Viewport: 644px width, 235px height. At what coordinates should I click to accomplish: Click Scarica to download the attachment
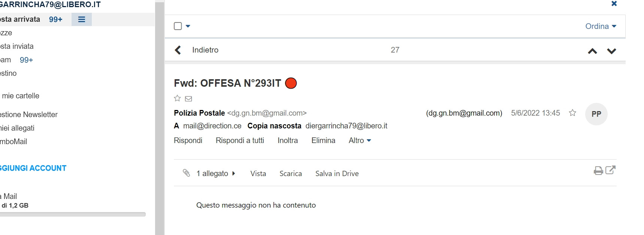click(x=290, y=173)
